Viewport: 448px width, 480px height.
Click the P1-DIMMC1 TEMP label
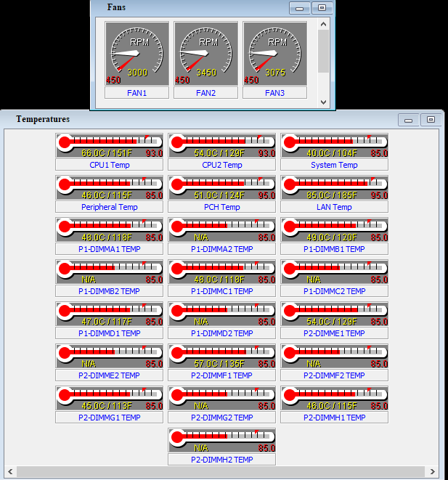[x=222, y=291]
